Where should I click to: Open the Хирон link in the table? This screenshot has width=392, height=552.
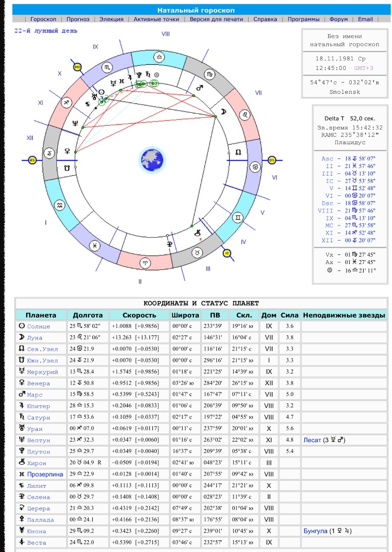36,463
